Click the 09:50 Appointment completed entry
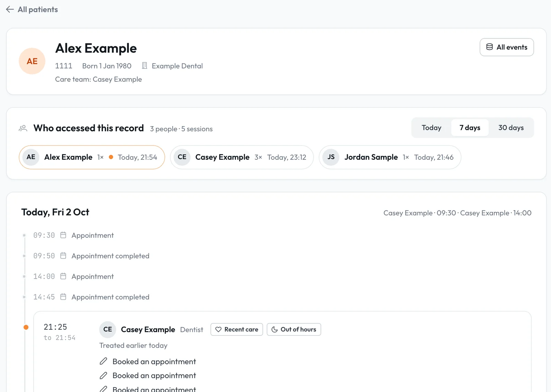This screenshot has width=551, height=392. click(91, 256)
